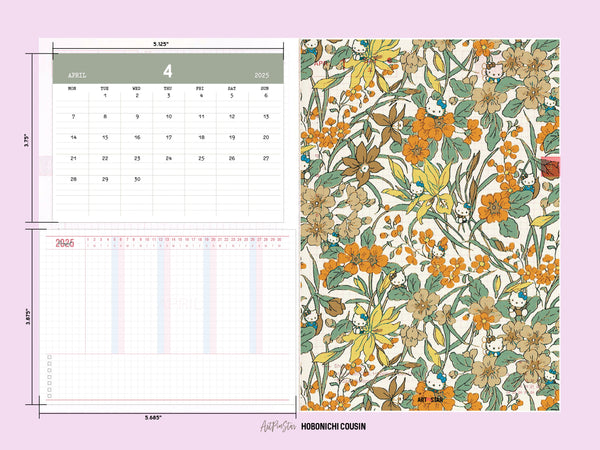Open the "HOBONICHI COUSIN" caption text
This screenshot has width=600, height=450.
[333, 427]
